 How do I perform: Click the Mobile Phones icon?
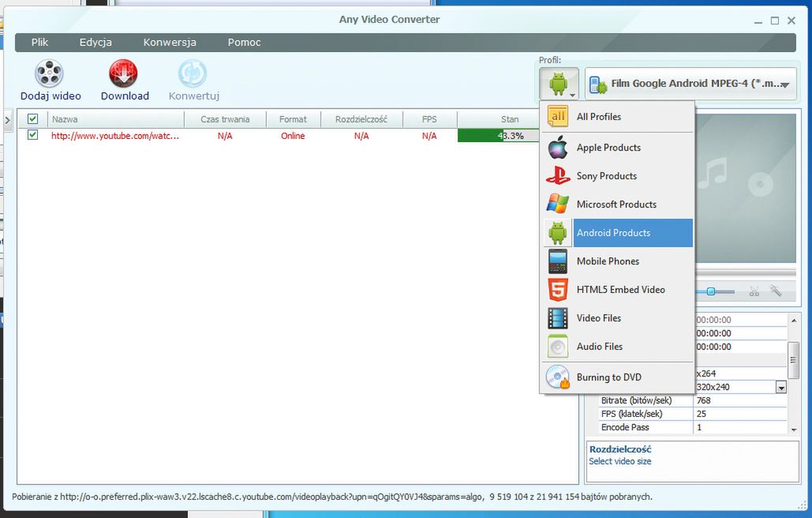point(558,261)
